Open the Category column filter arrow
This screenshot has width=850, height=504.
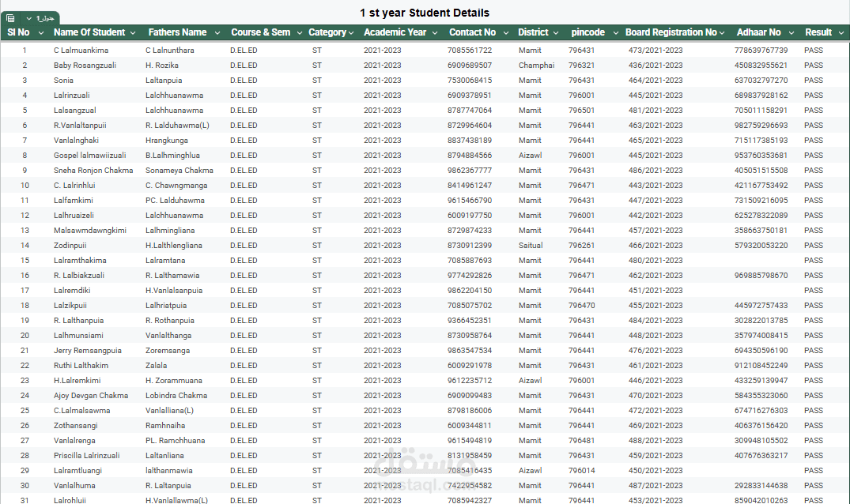[x=351, y=33]
